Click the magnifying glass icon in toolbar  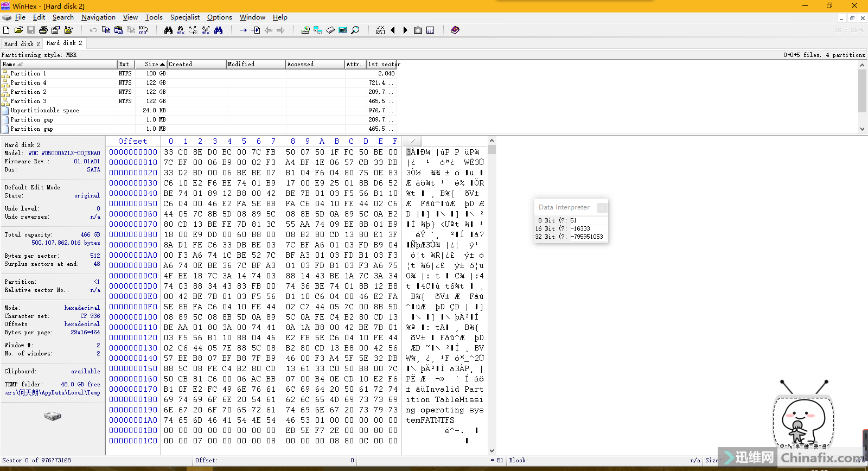coord(355,30)
